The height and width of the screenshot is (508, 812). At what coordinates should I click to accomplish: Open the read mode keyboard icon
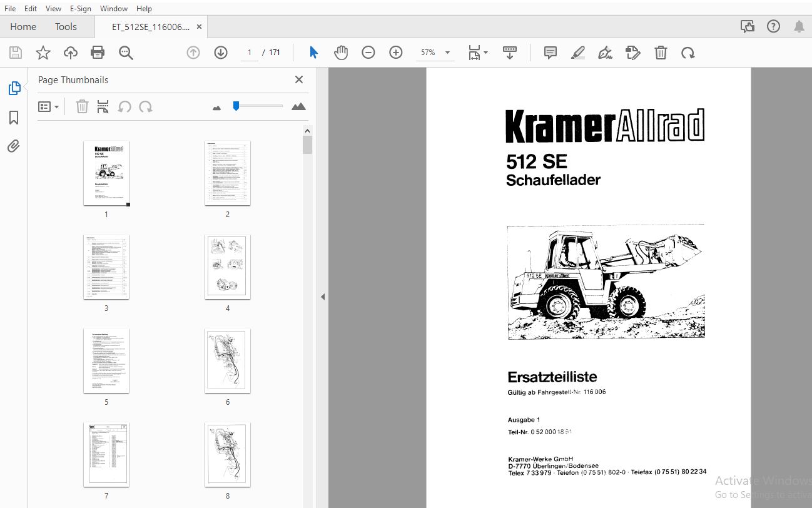coord(510,53)
